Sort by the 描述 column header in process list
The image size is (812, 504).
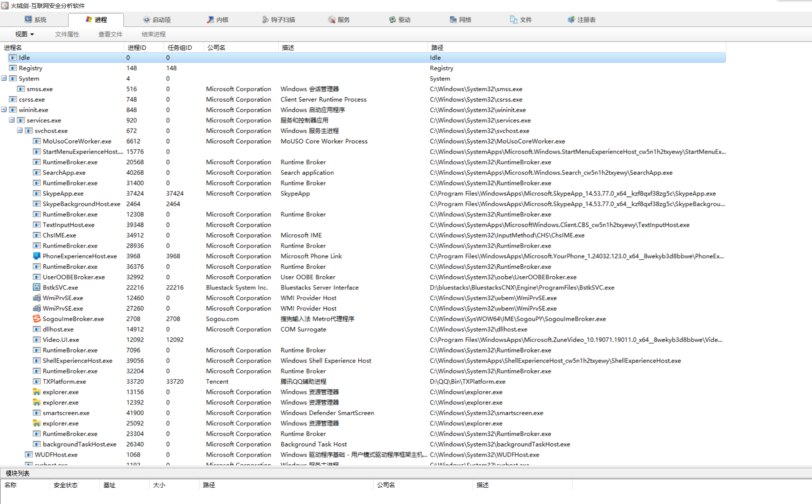pyautogui.click(x=353, y=47)
